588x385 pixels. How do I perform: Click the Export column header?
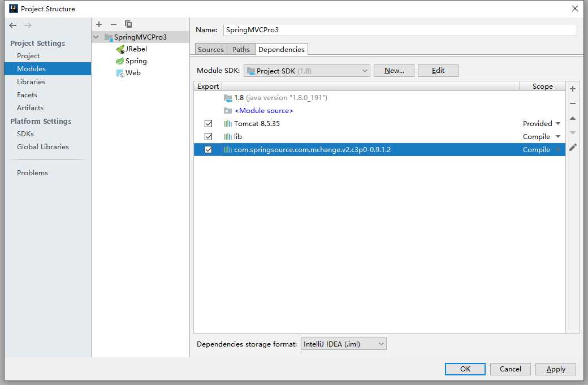(208, 86)
